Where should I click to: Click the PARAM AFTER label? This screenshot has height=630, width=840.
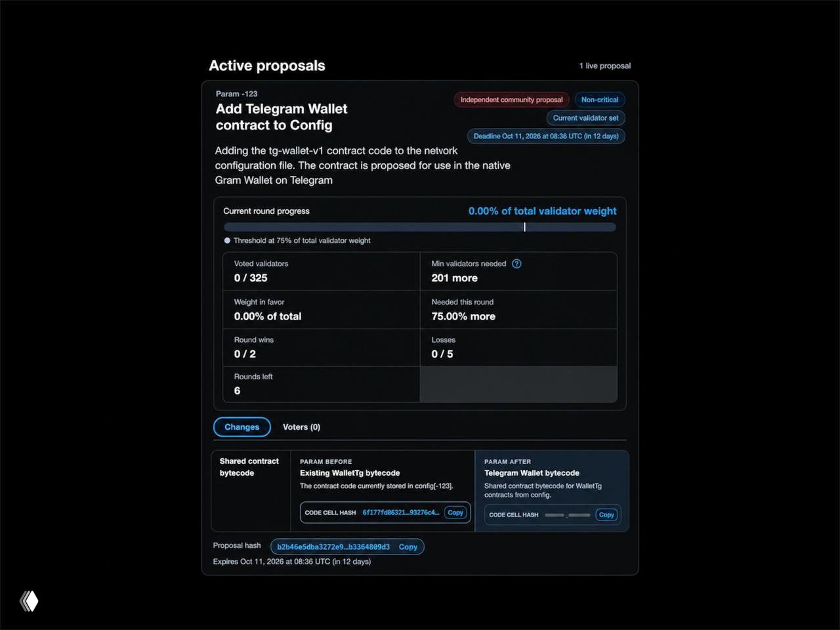point(508,462)
